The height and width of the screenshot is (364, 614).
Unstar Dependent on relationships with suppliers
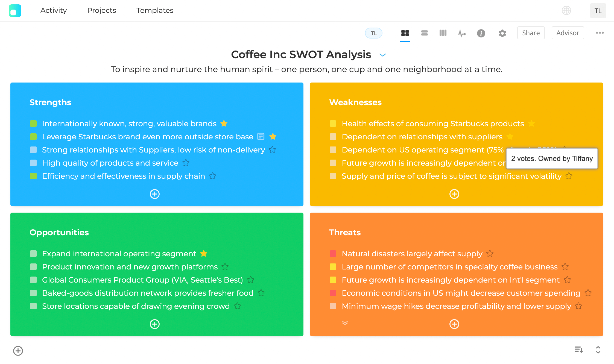coord(510,136)
